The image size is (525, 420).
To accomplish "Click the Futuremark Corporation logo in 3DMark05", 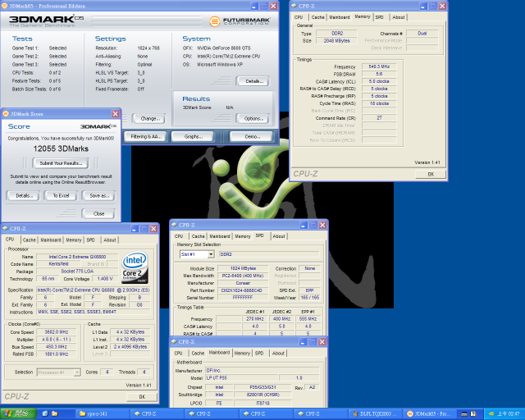I will (240, 21).
